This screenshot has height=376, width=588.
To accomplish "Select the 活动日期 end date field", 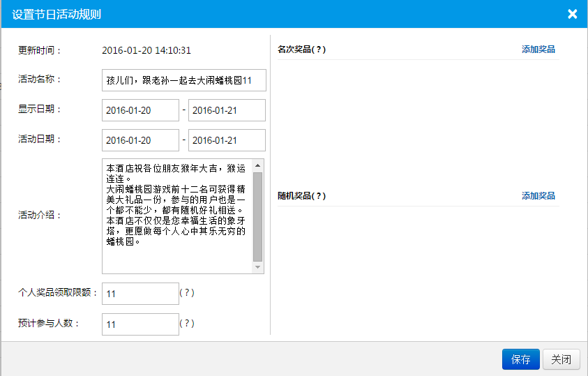I will [x=227, y=140].
